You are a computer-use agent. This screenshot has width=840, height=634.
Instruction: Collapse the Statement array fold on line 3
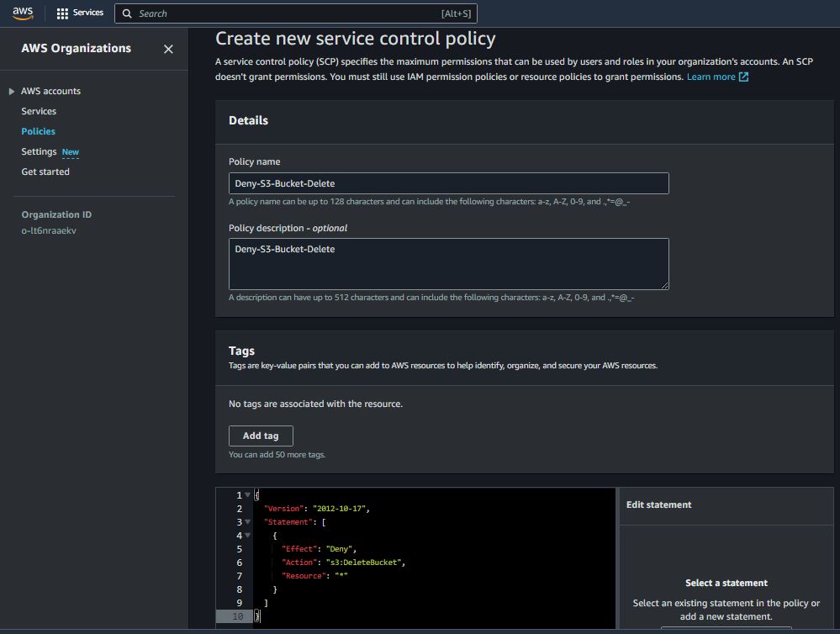(248, 522)
